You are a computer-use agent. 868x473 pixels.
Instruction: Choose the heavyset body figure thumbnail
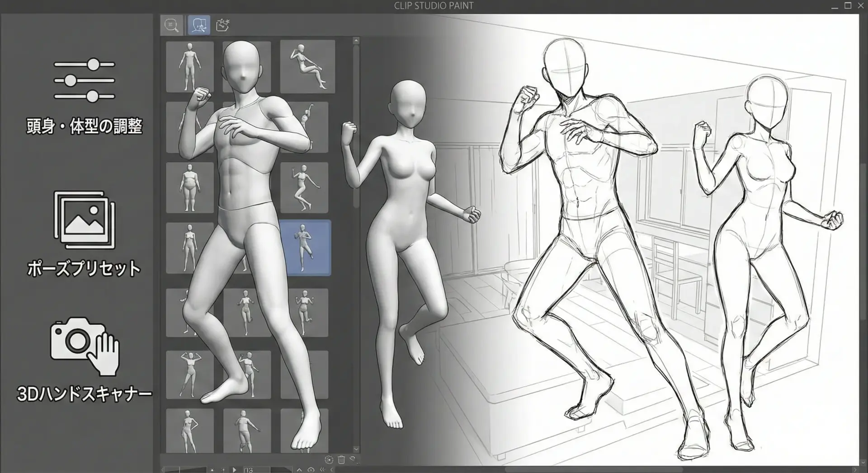point(189,187)
